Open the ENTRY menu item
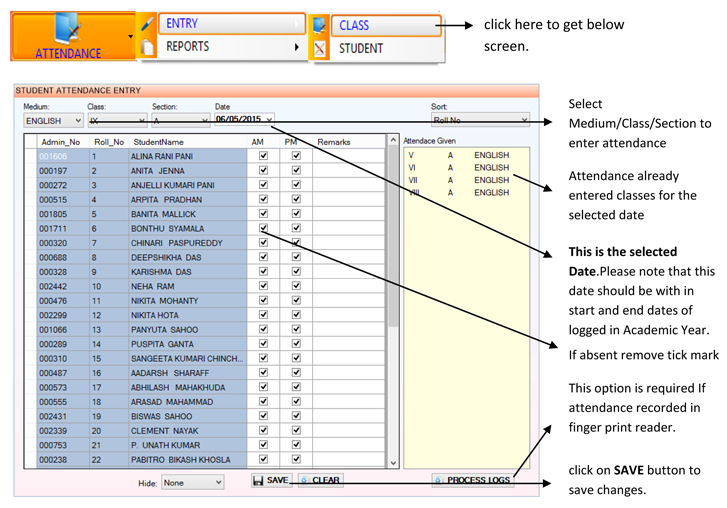 pyautogui.click(x=232, y=24)
